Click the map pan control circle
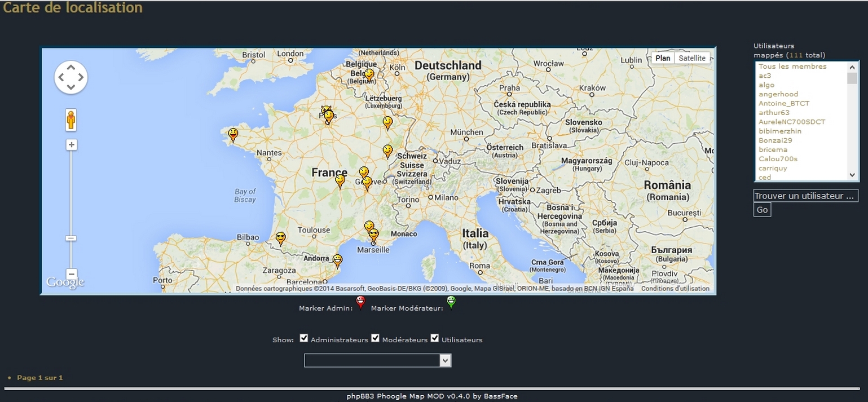 tap(71, 77)
